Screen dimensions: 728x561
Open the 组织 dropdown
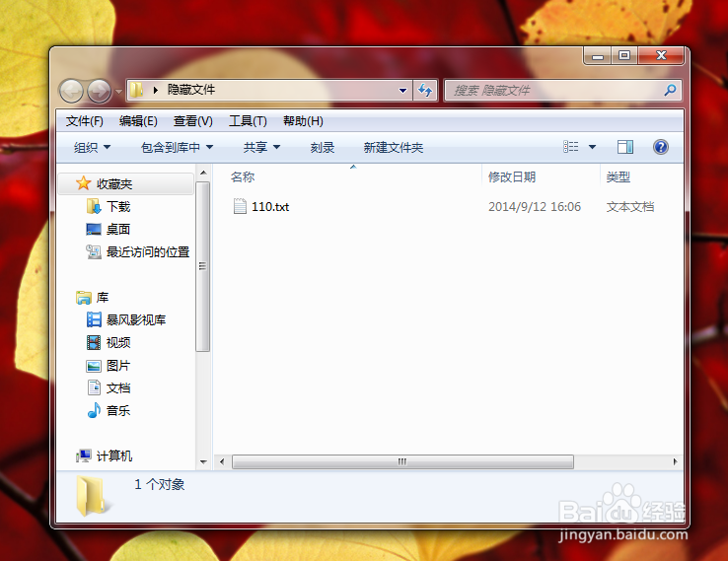(x=92, y=148)
